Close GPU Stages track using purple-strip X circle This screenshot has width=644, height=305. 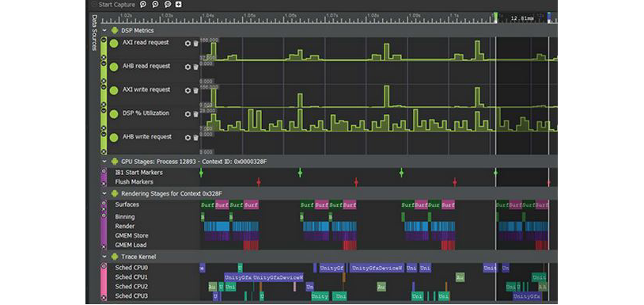(x=104, y=183)
